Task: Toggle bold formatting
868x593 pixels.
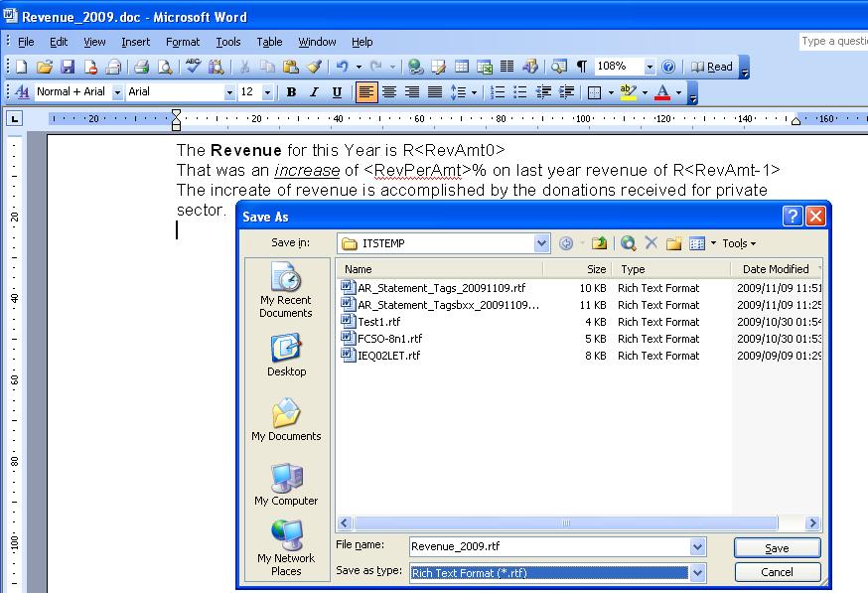Action: tap(291, 90)
